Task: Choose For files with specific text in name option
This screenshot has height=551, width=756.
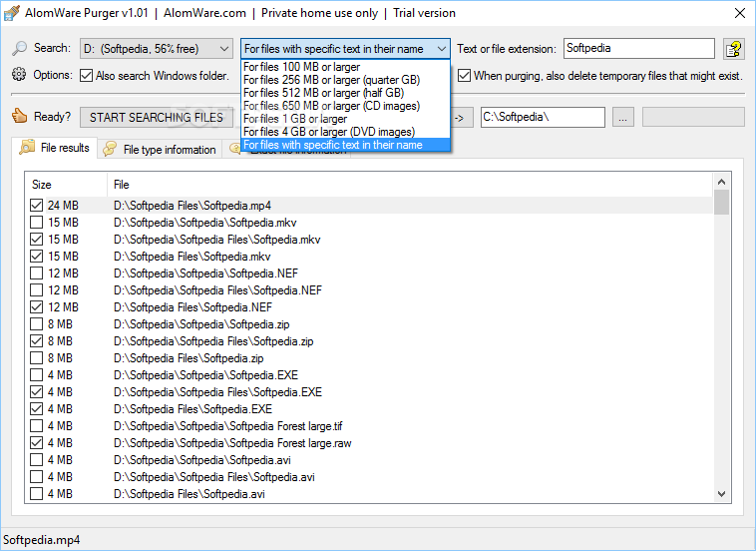Action: [x=345, y=145]
